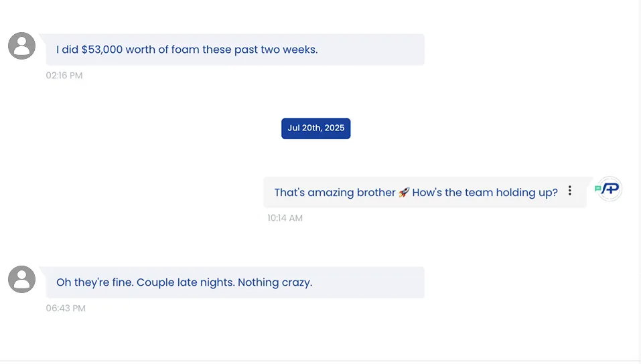Select the 'Jul 20th, 2025' date badge
Image resolution: width=641 pixels, height=364 pixels.
(315, 128)
